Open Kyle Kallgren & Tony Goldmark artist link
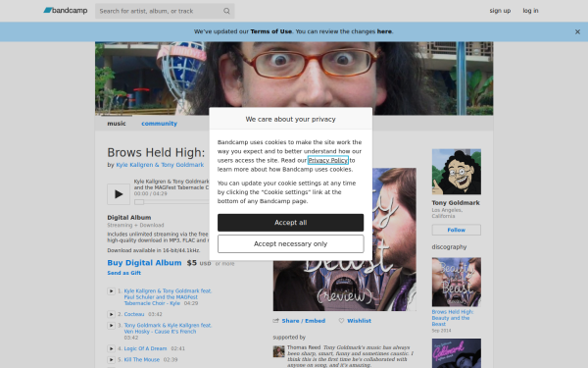Image resolution: width=588 pixels, height=368 pixels. [160, 165]
